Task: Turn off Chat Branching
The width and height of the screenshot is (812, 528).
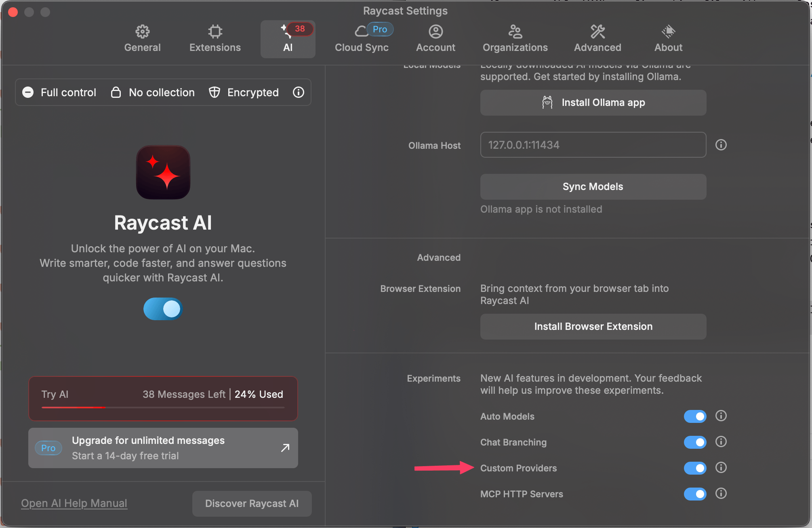Action: pyautogui.click(x=695, y=442)
